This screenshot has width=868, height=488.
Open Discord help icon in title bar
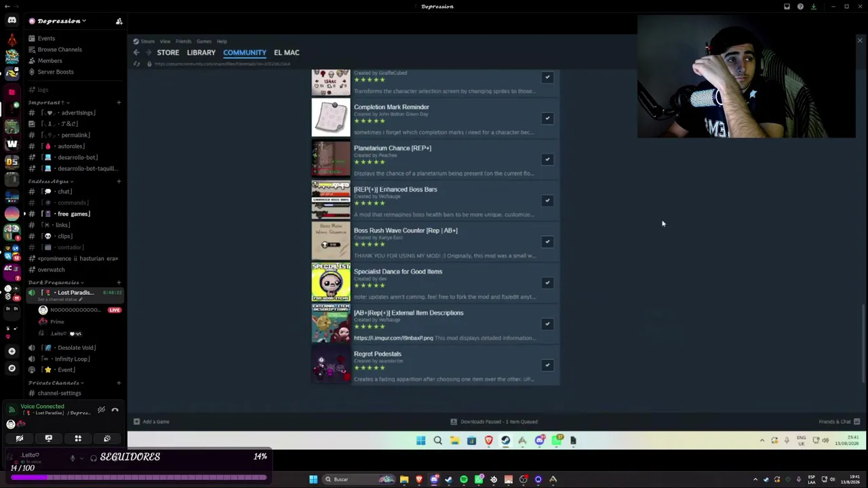click(x=800, y=7)
